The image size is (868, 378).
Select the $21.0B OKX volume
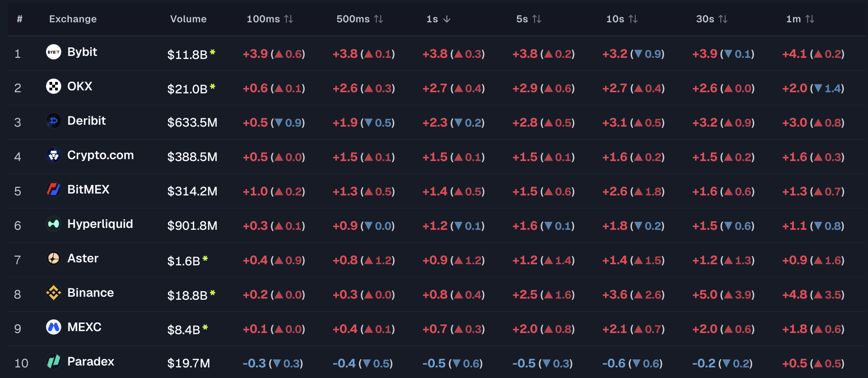187,89
